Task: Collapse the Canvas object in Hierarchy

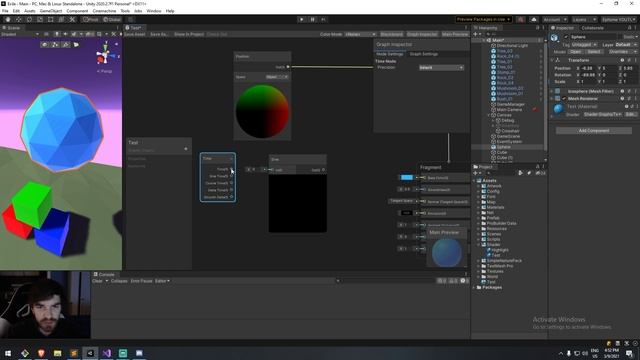Action: click(489, 115)
